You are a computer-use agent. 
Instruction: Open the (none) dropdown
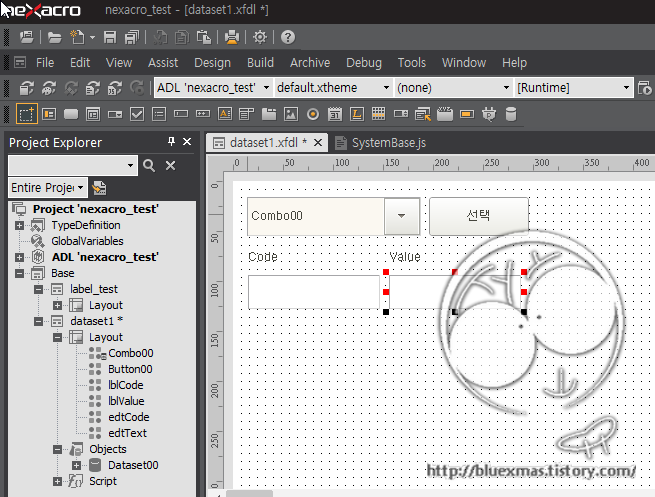point(454,88)
